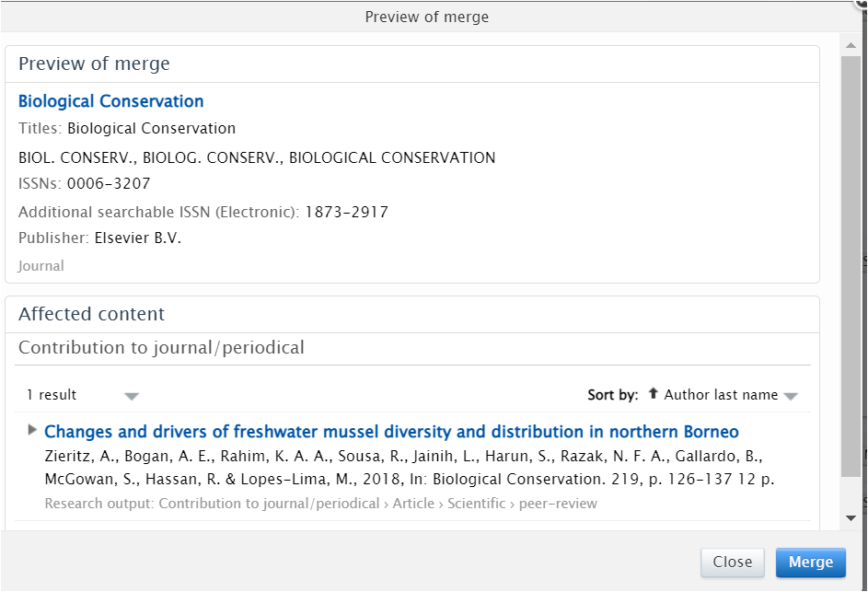868x592 pixels.
Task: Expand the article entry disclosure triangle
Action: point(33,429)
